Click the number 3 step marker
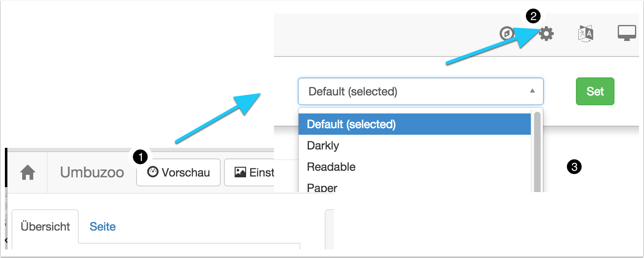Viewport: 644px width, 258px height. [x=574, y=167]
